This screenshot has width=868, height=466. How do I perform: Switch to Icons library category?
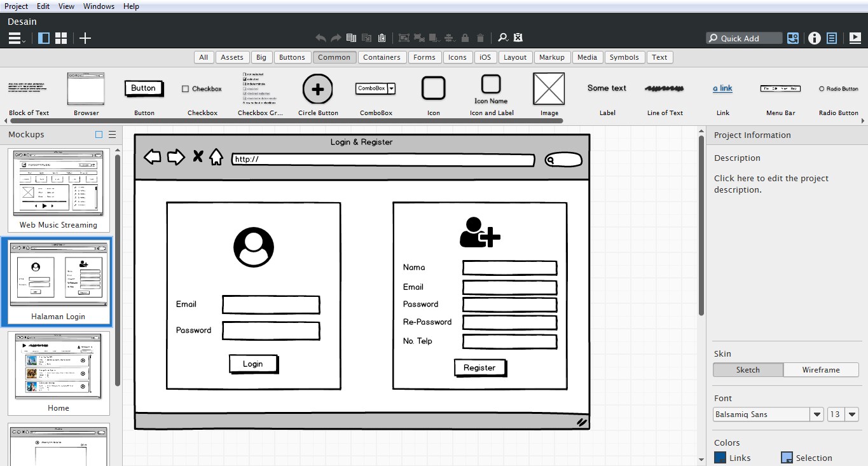click(457, 57)
